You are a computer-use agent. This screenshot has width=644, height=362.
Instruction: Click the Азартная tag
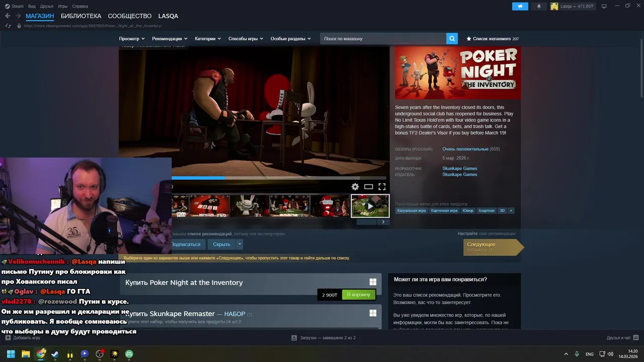(486, 211)
